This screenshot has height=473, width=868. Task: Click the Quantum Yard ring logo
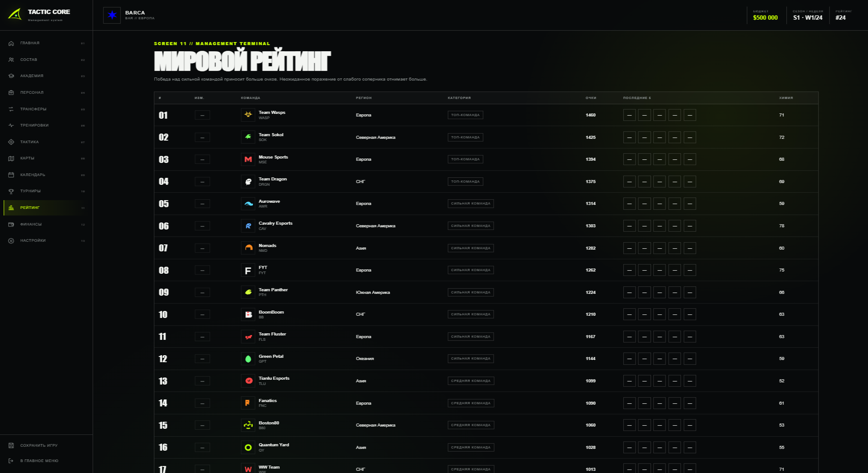(x=248, y=448)
